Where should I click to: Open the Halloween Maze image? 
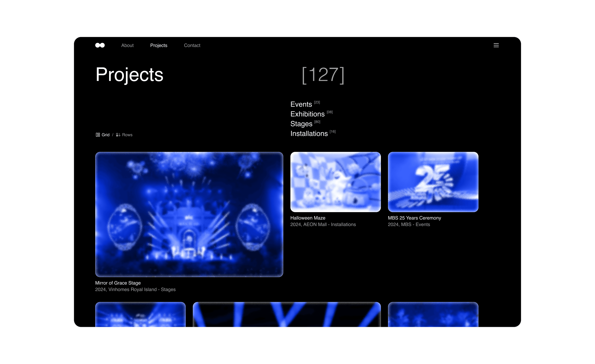pyautogui.click(x=335, y=182)
